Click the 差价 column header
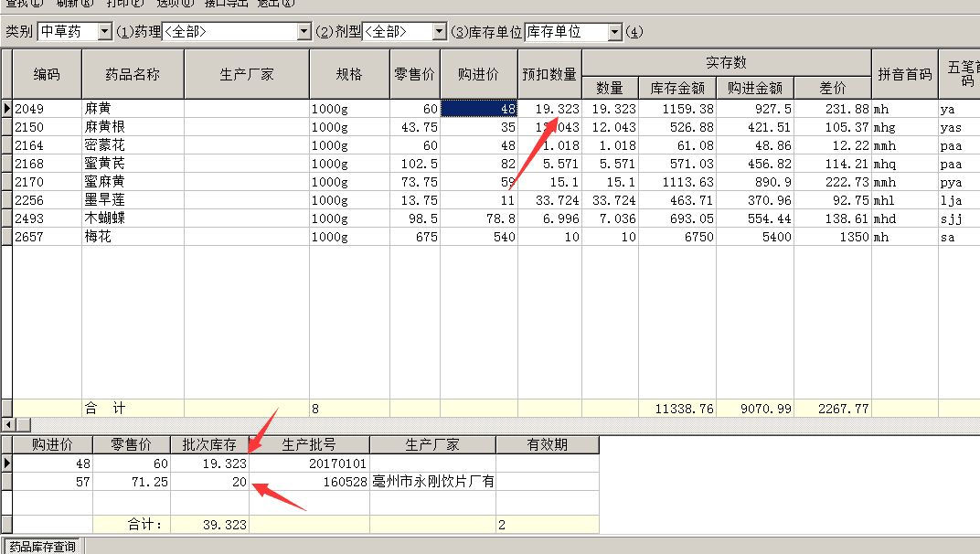980x554 pixels. (833, 88)
